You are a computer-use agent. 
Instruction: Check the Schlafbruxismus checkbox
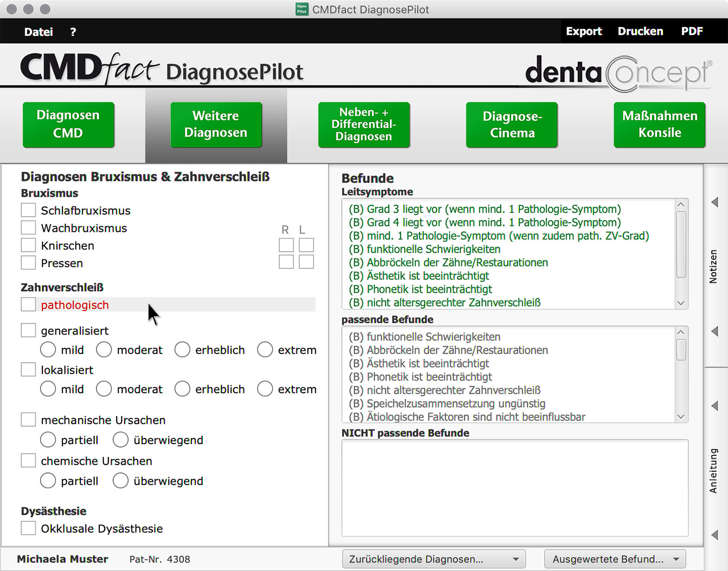click(28, 210)
